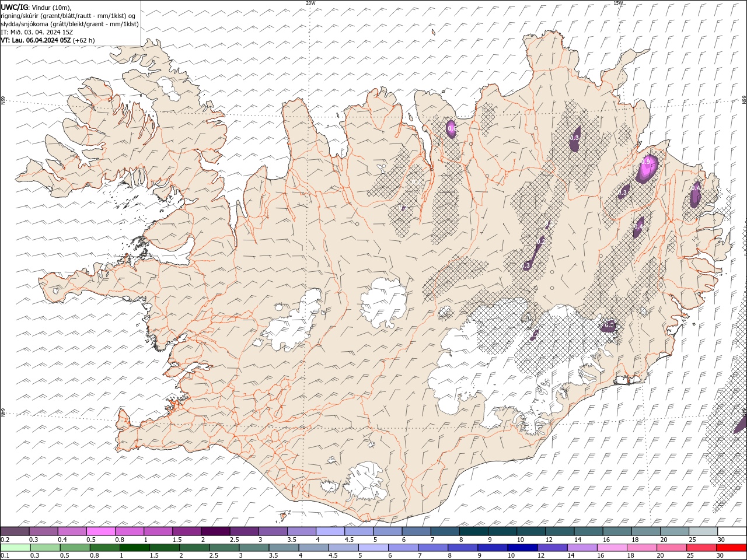Click the "VT: Lau. 06.04.2024 05Z" valid time

36,40
